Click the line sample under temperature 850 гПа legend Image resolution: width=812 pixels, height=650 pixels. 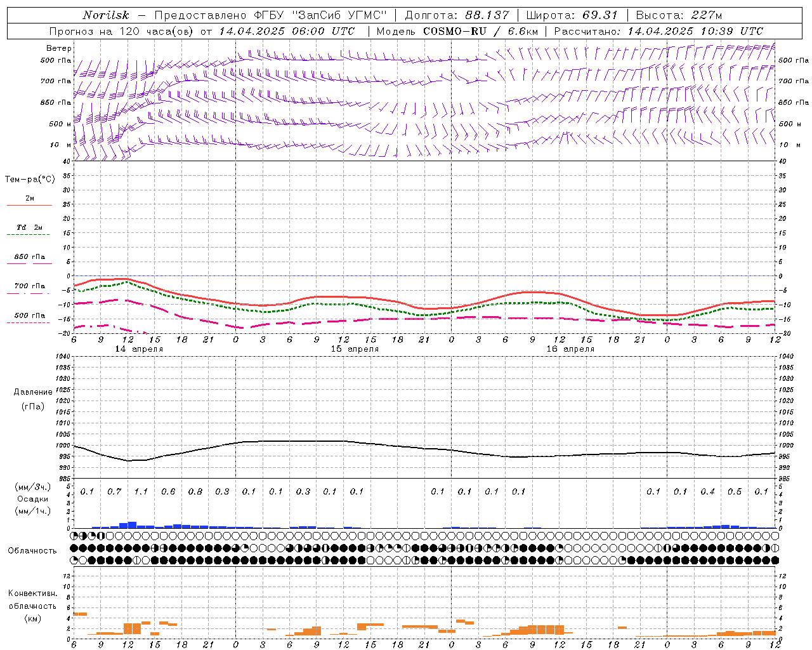point(28,264)
